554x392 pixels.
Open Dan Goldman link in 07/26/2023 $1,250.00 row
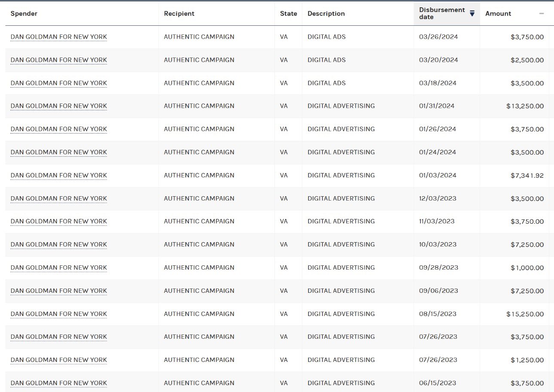click(59, 360)
